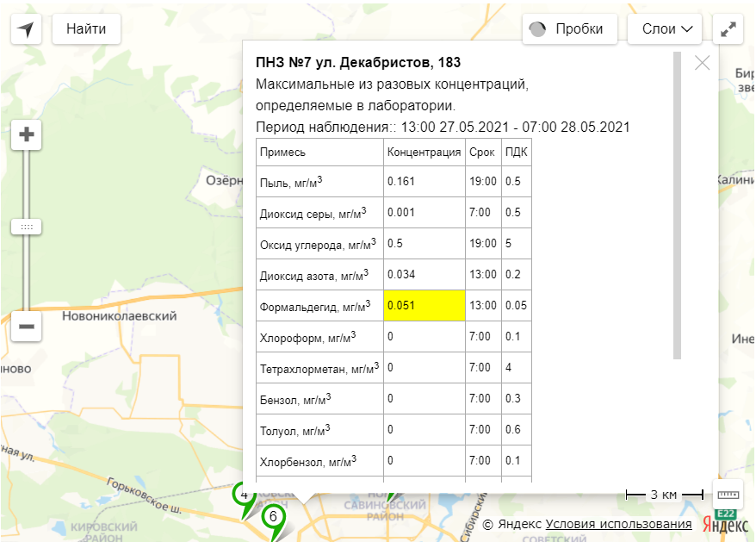Viewport: 756px width, 542px height.
Task: Activate the ruler distance tool
Action: tap(728, 495)
